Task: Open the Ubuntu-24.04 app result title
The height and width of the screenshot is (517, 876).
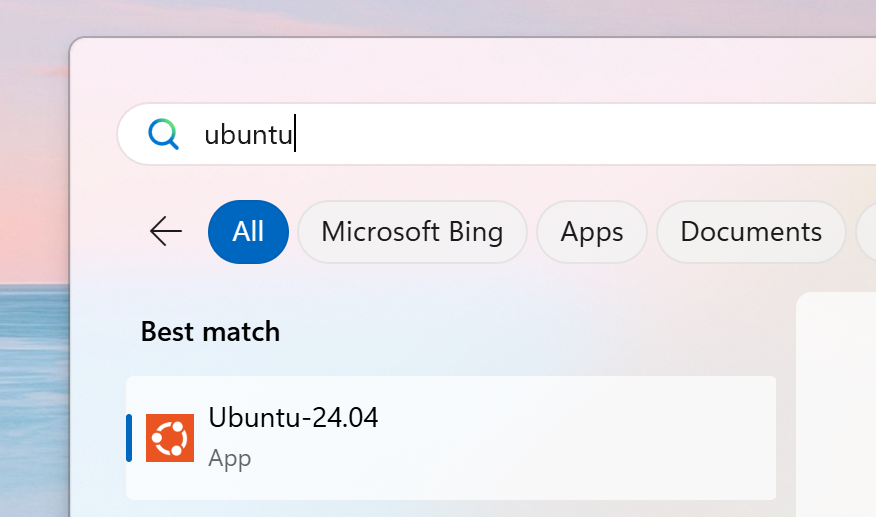Action: (293, 418)
